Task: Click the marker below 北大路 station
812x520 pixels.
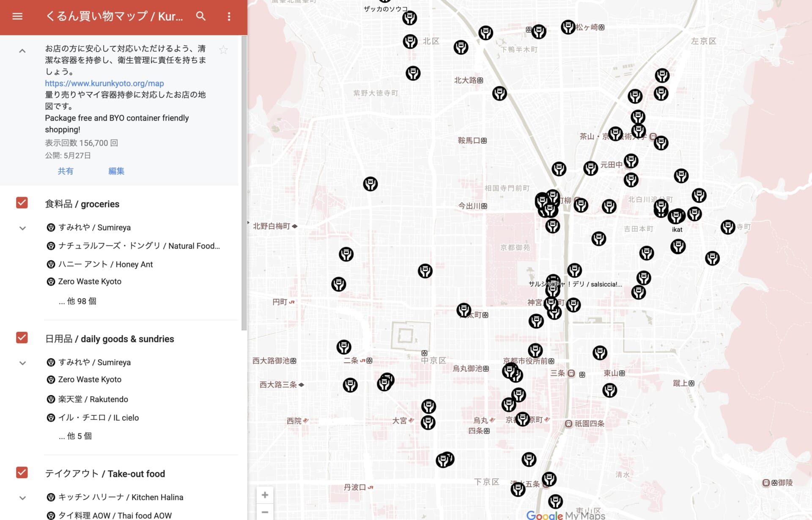Action: pyautogui.click(x=499, y=93)
